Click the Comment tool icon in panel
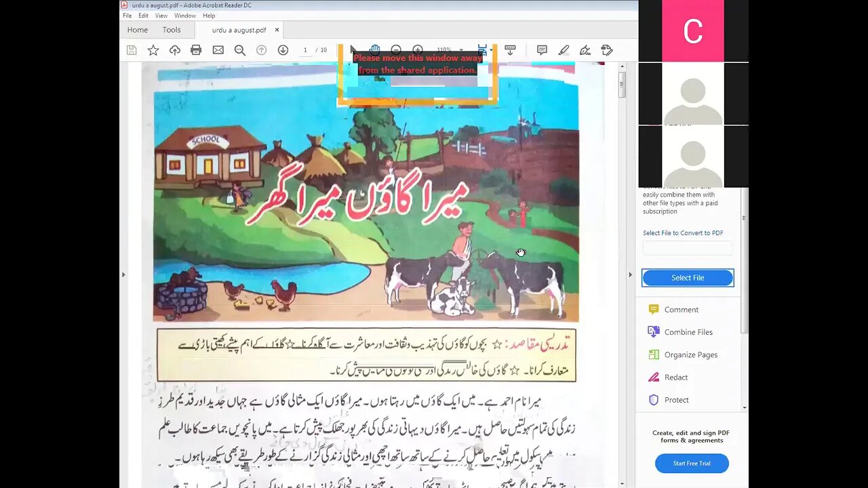The image size is (868, 488). pyautogui.click(x=654, y=309)
